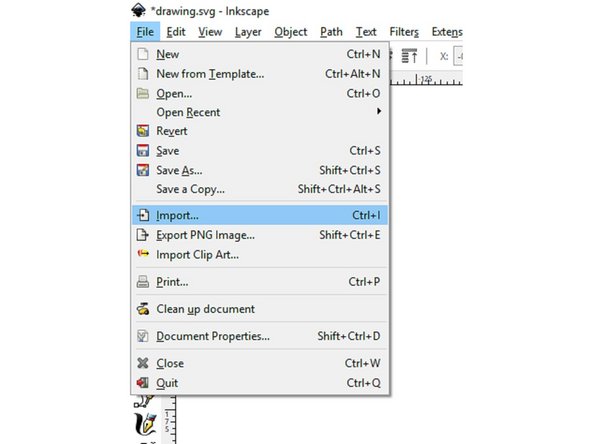The image size is (592, 444).
Task: Click the Quit exit icon
Action: coord(143,383)
